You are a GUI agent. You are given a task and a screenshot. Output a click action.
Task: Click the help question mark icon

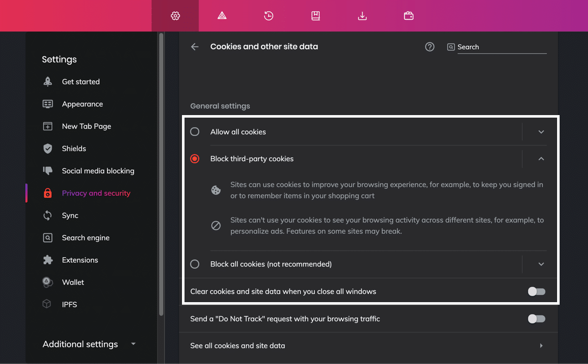click(430, 47)
